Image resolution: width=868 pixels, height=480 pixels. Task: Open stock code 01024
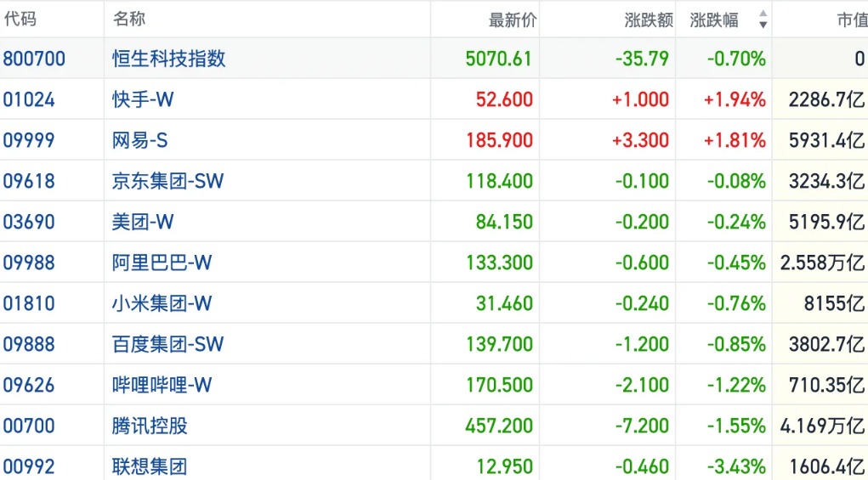tap(30, 99)
